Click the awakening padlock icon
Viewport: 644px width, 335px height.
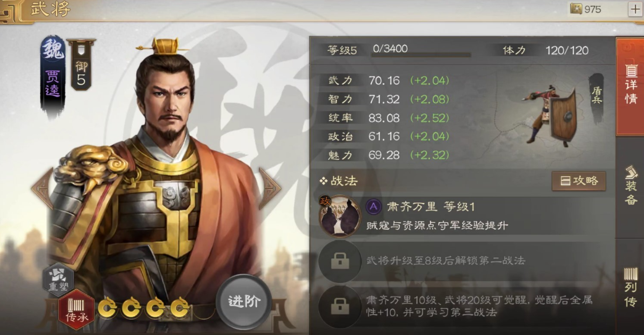pyautogui.click(x=339, y=307)
